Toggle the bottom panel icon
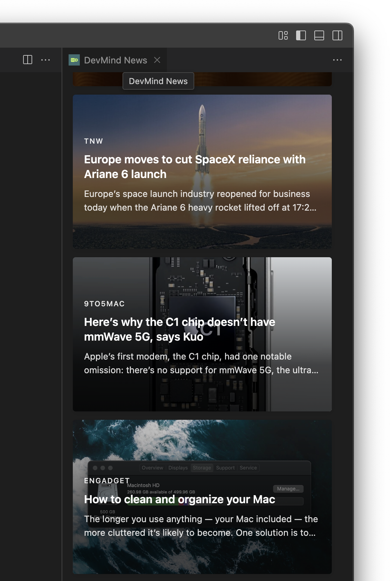Screen dimensions: 392x581 pyautogui.click(x=319, y=35)
